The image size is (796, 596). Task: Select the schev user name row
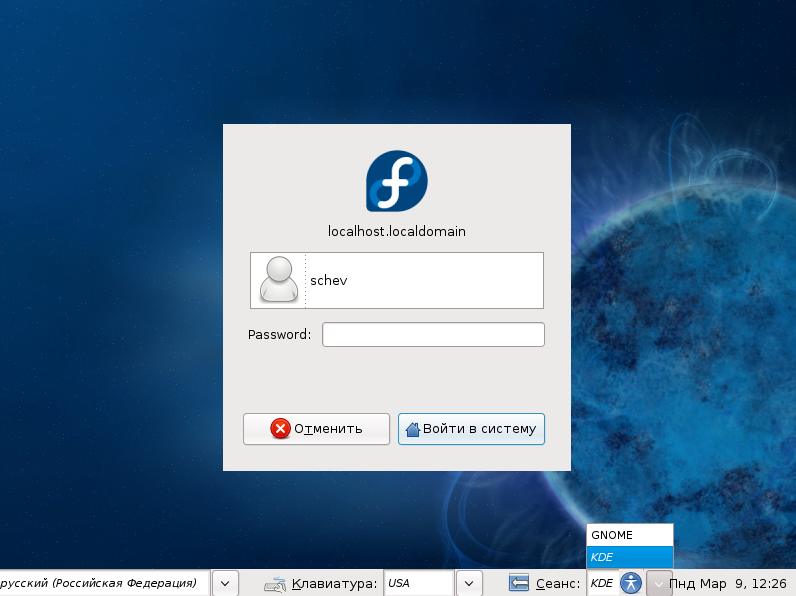coord(397,280)
